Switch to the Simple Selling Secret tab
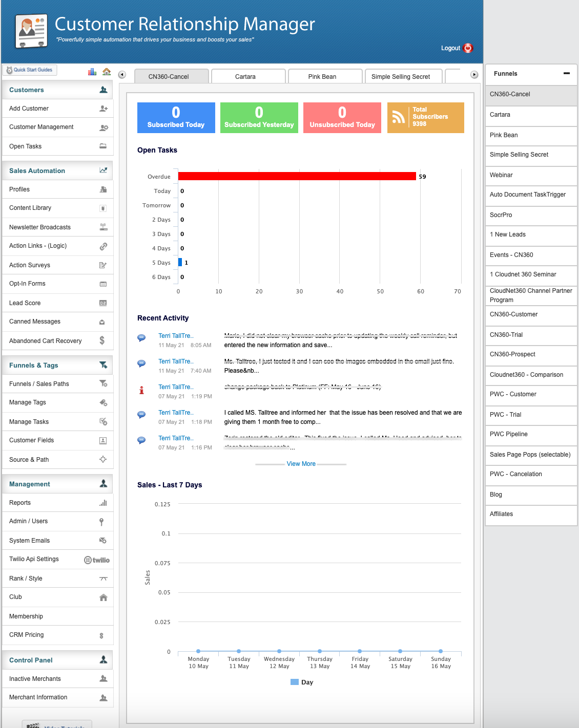This screenshot has width=579, height=728. [404, 76]
